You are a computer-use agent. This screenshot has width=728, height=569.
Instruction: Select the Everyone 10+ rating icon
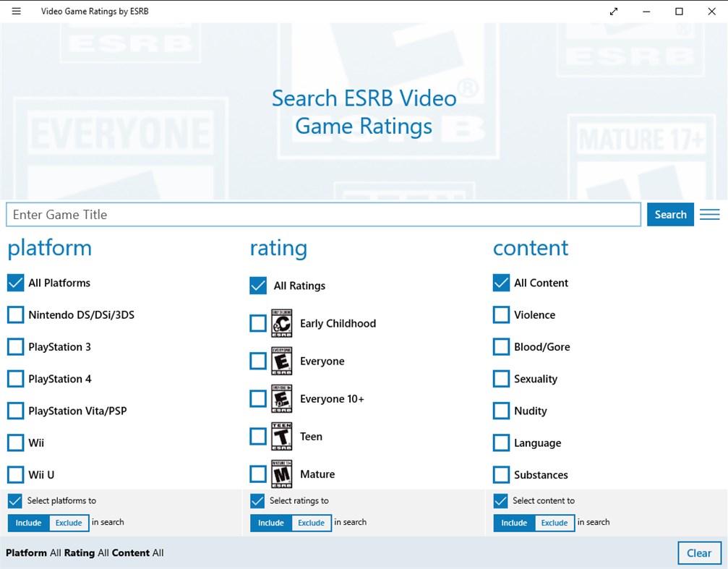pyautogui.click(x=281, y=398)
